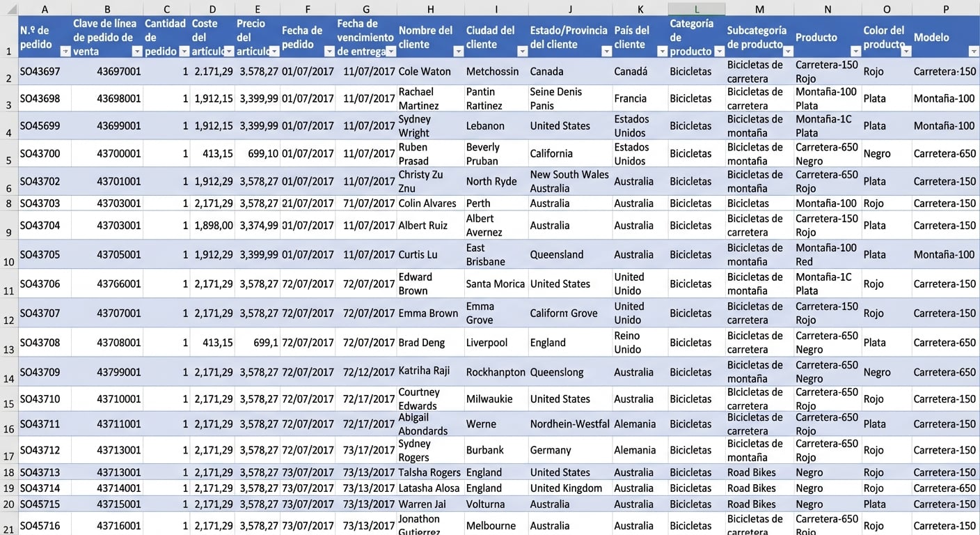Open the Subcategoría de producto filter dropdown
This screenshot has height=535, width=980.
(788, 52)
